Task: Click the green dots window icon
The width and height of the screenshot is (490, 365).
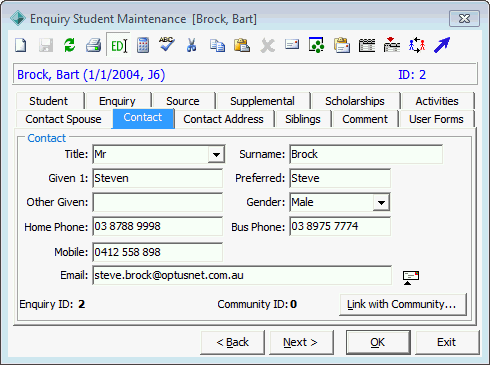Action: click(x=316, y=45)
